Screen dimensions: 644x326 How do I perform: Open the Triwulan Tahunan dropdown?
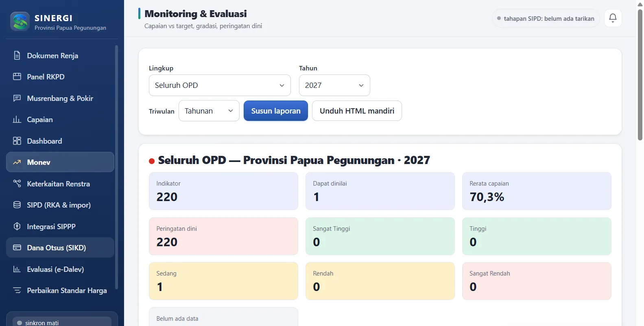(x=209, y=111)
